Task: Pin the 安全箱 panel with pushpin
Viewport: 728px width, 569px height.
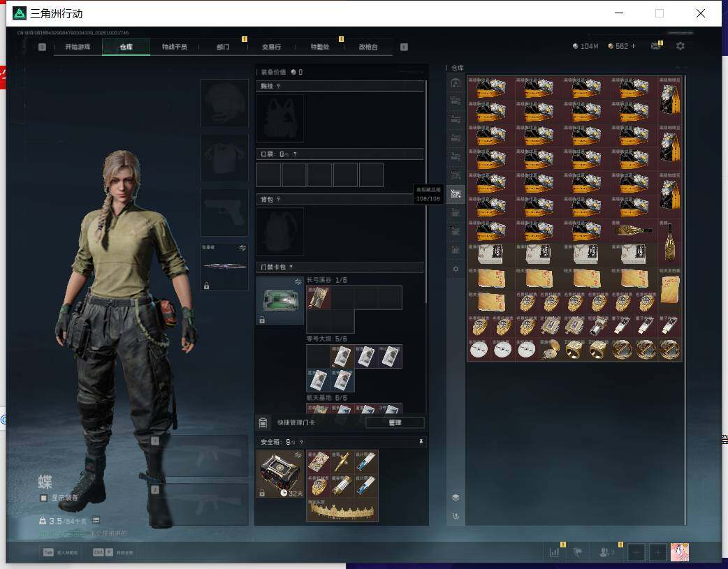Action: pyautogui.click(x=421, y=441)
